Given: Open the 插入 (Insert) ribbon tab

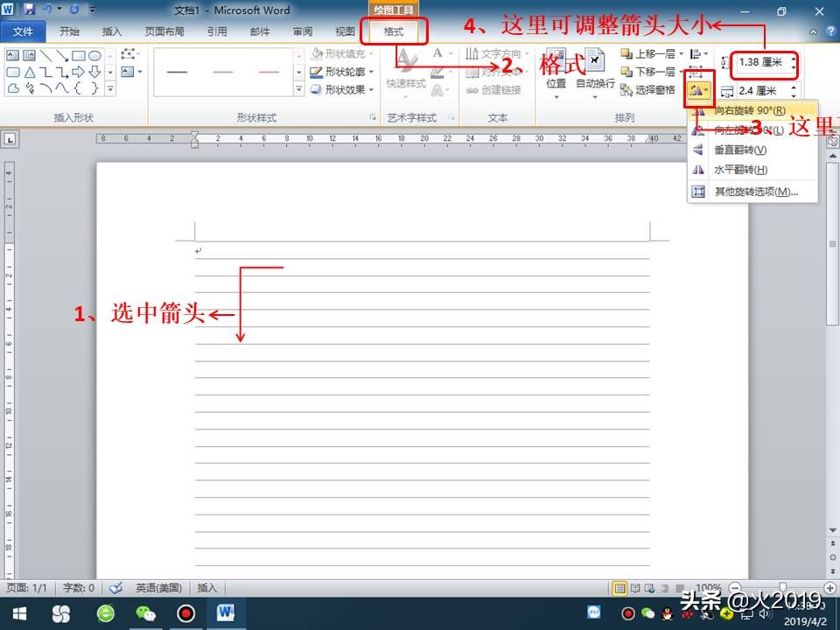Looking at the screenshot, I should [114, 31].
